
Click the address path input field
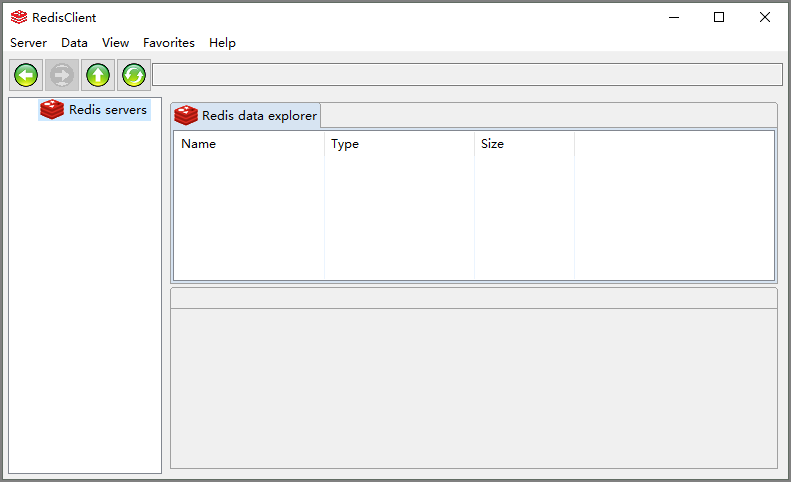tap(467, 75)
